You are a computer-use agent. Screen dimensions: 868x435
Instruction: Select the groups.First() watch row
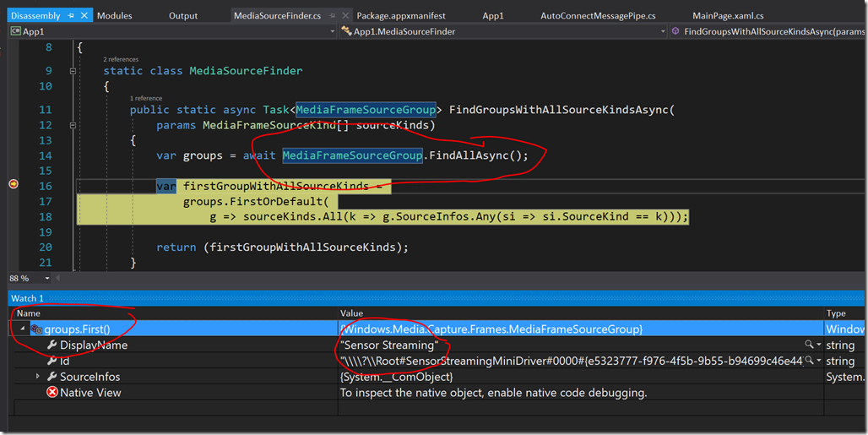tap(437, 329)
